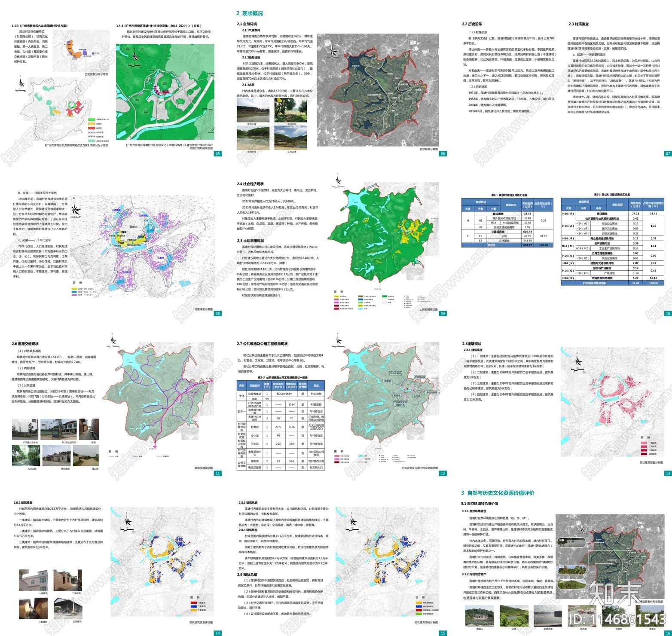The width and height of the screenshot is (672, 636).
Task: Open the 九太公路 road photo
Action: [25, 456]
